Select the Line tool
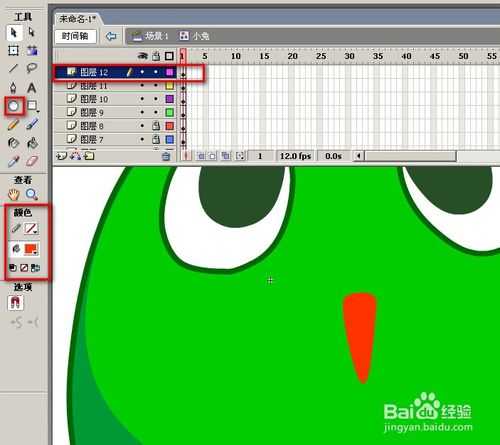 [13, 68]
